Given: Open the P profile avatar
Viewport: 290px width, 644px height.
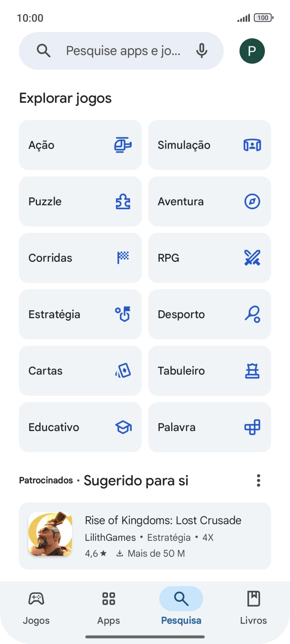Looking at the screenshot, I should pyautogui.click(x=252, y=51).
